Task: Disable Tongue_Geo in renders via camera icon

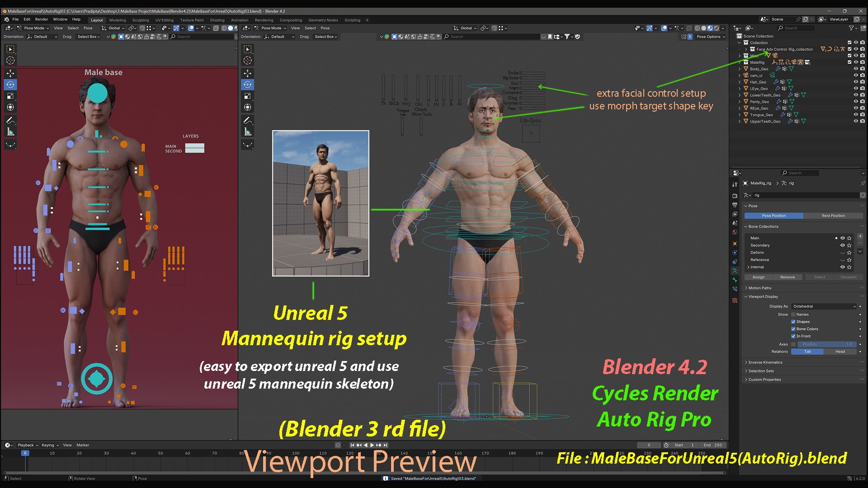Action: [863, 115]
